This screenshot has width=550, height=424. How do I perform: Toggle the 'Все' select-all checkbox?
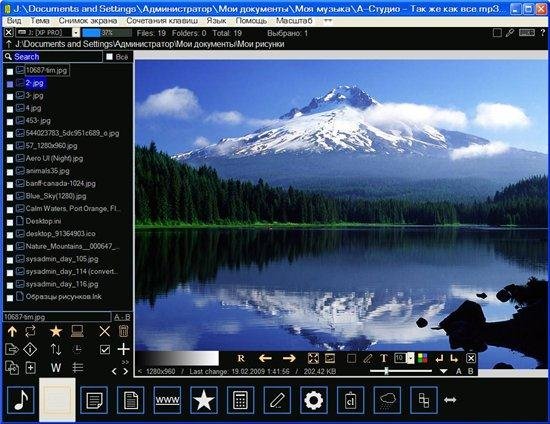coord(109,57)
